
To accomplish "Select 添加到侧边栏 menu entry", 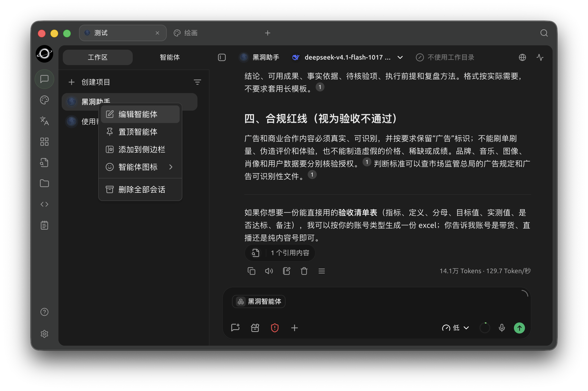I will [140, 149].
